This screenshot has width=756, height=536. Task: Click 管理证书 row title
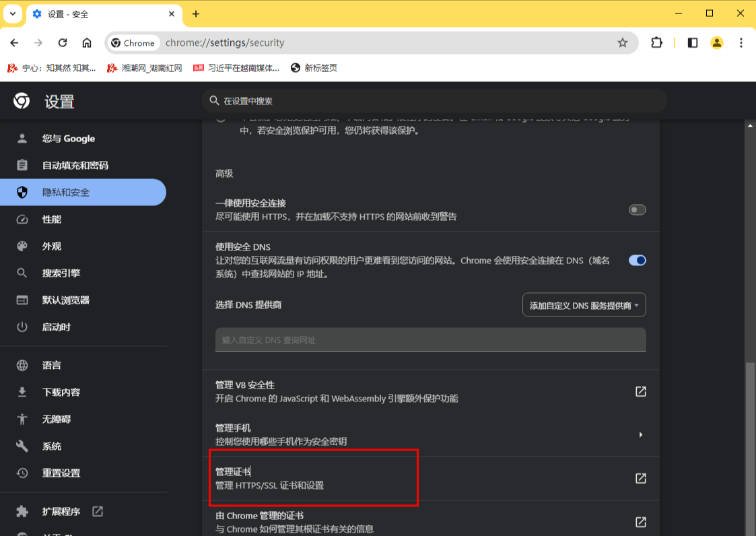[233, 472]
